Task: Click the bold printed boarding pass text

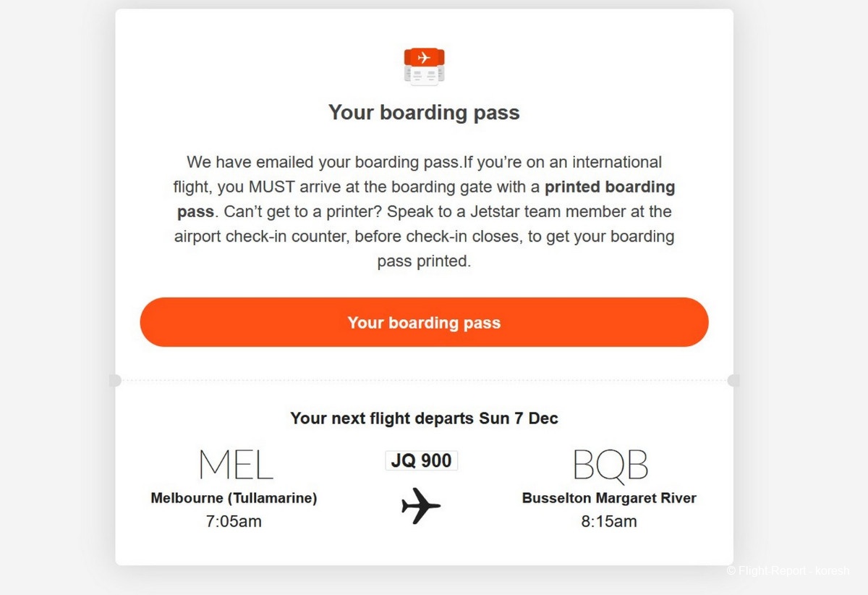Action: [610, 187]
